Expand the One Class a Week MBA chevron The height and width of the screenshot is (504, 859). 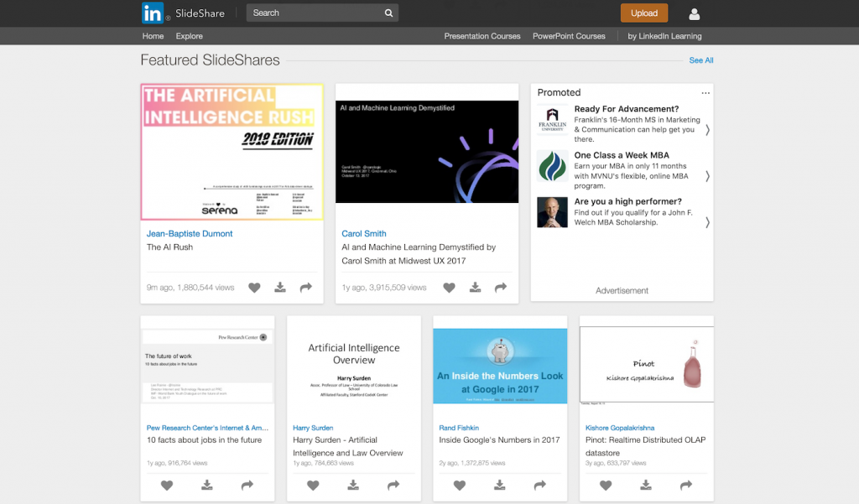(707, 176)
